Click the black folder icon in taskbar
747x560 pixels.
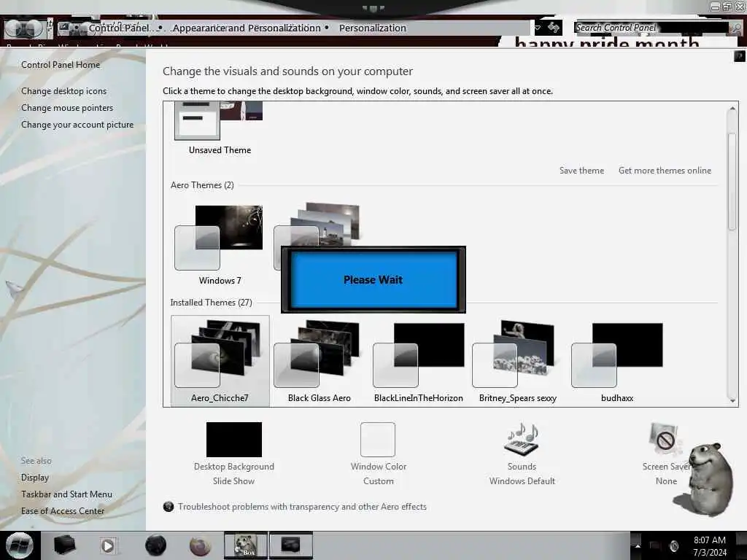coord(64,545)
